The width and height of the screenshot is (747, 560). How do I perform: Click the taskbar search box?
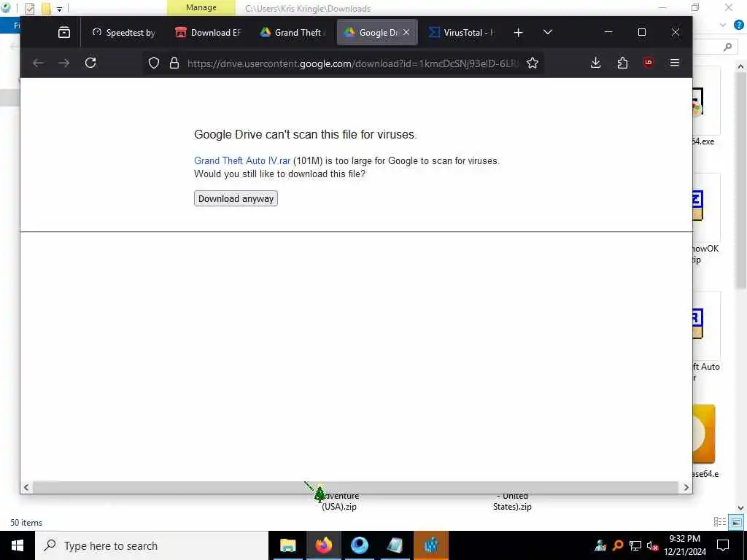(152, 545)
